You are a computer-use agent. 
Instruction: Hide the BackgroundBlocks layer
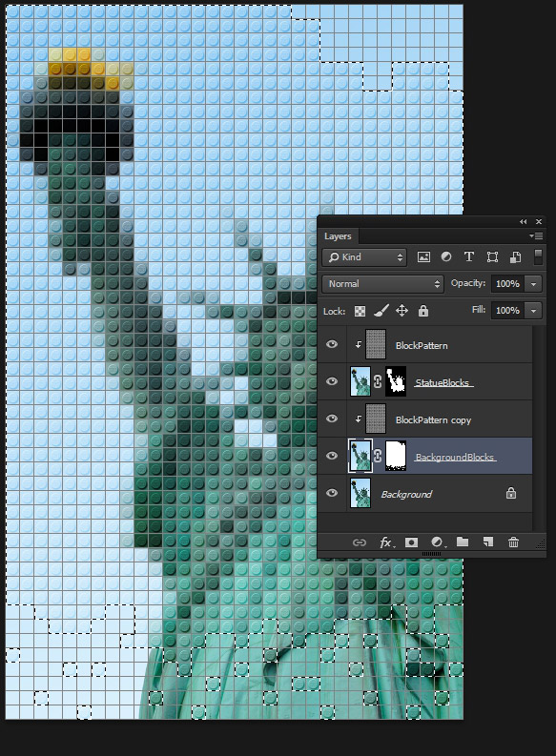[x=332, y=456]
